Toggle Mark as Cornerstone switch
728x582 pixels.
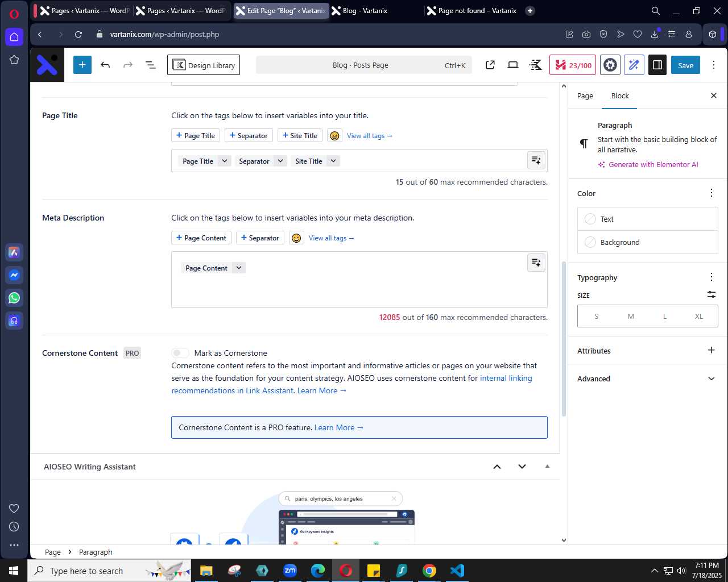180,353
